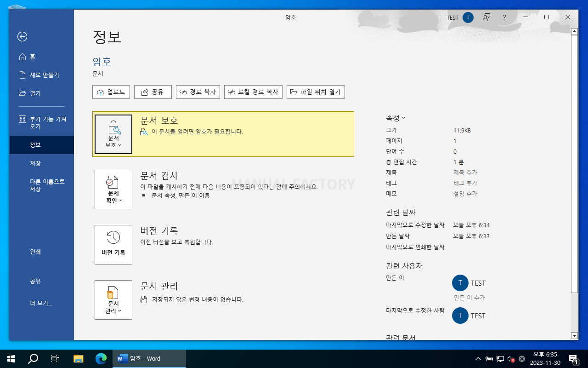Open 공유 in the left sidebar
The height and width of the screenshot is (368, 588).
pos(41,281)
